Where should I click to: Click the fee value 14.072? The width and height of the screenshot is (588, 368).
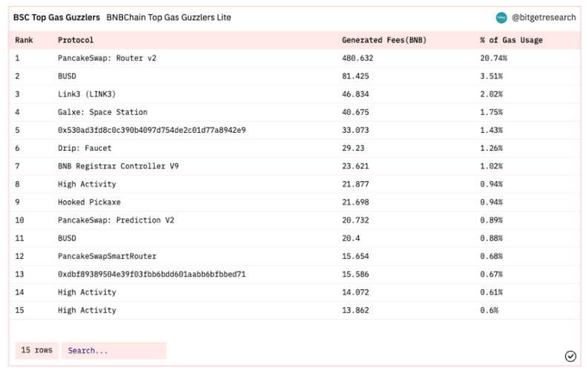(x=355, y=292)
